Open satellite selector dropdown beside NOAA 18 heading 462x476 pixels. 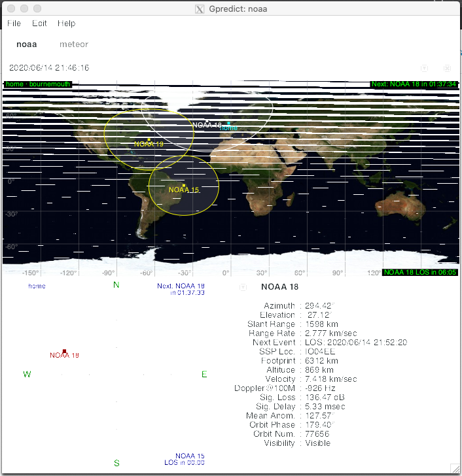(243, 287)
